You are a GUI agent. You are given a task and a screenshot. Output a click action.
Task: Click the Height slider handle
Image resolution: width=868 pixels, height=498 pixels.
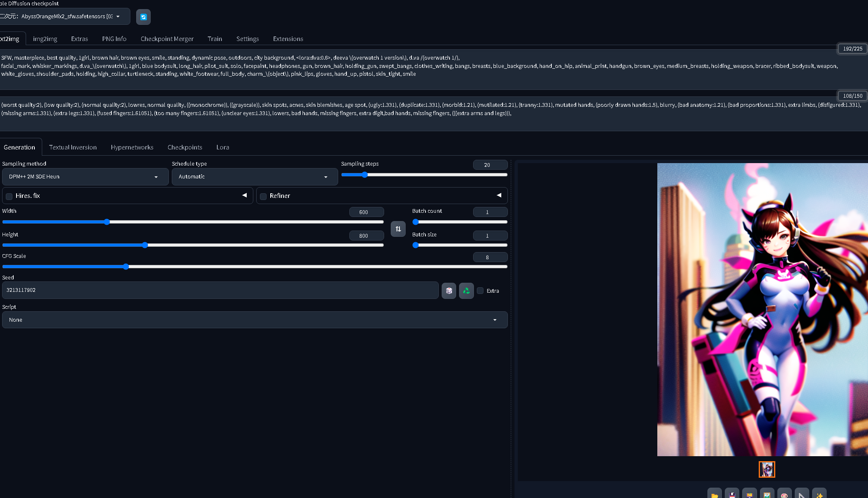(145, 245)
